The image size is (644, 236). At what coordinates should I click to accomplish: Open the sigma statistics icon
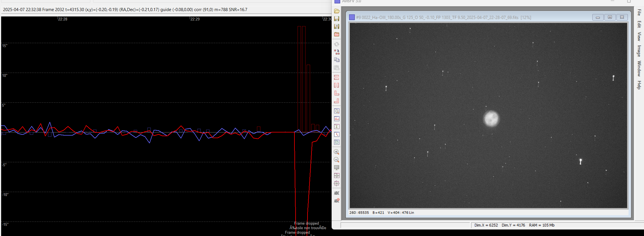[336, 127]
